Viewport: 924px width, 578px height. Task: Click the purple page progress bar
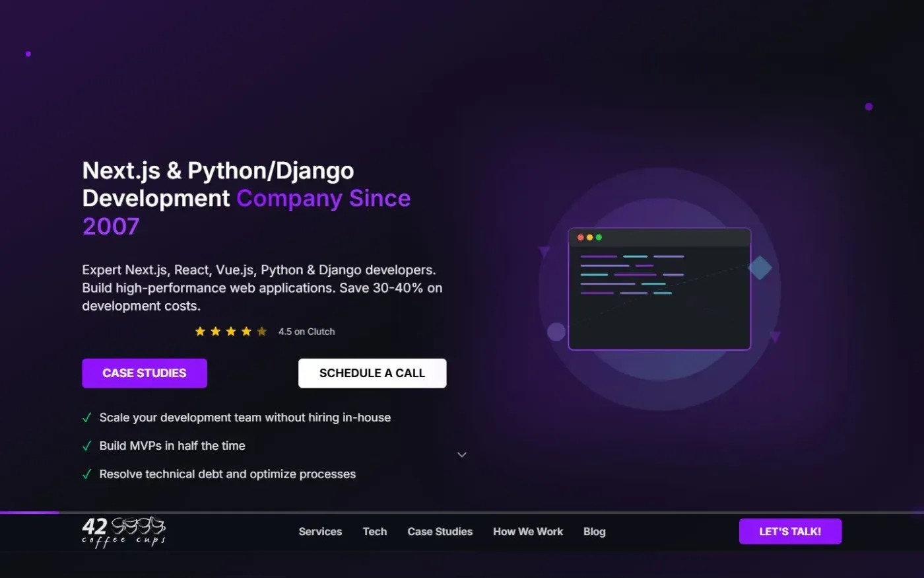pyautogui.click(x=30, y=512)
